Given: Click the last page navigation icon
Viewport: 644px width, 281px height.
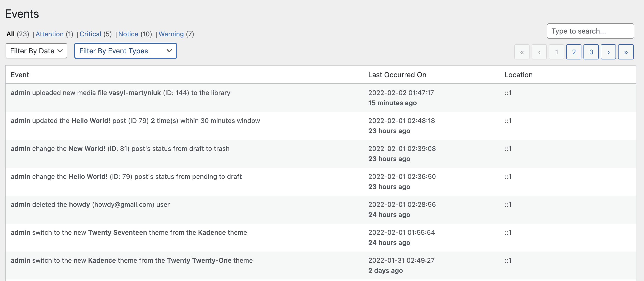Looking at the screenshot, I should [x=626, y=52].
